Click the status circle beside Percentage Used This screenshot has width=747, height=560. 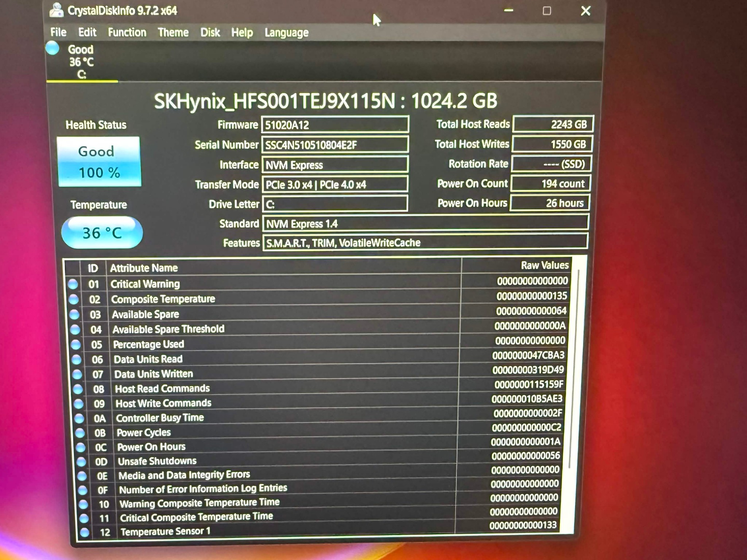tap(76, 345)
